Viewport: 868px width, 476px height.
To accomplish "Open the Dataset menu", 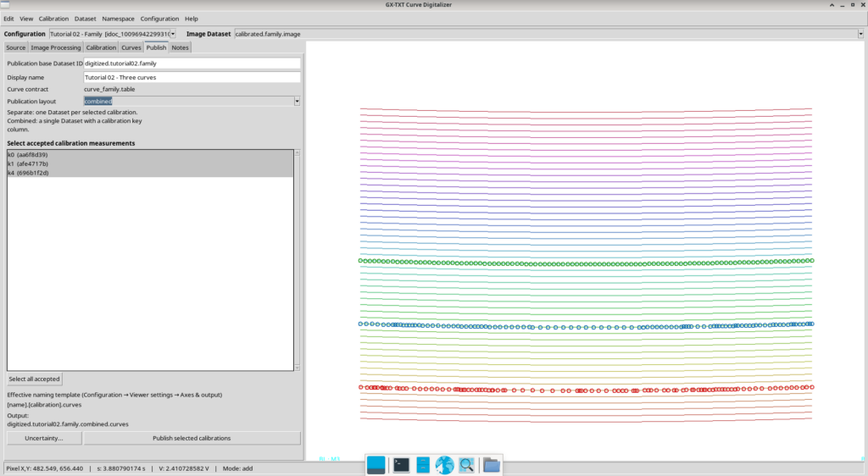I will [86, 19].
